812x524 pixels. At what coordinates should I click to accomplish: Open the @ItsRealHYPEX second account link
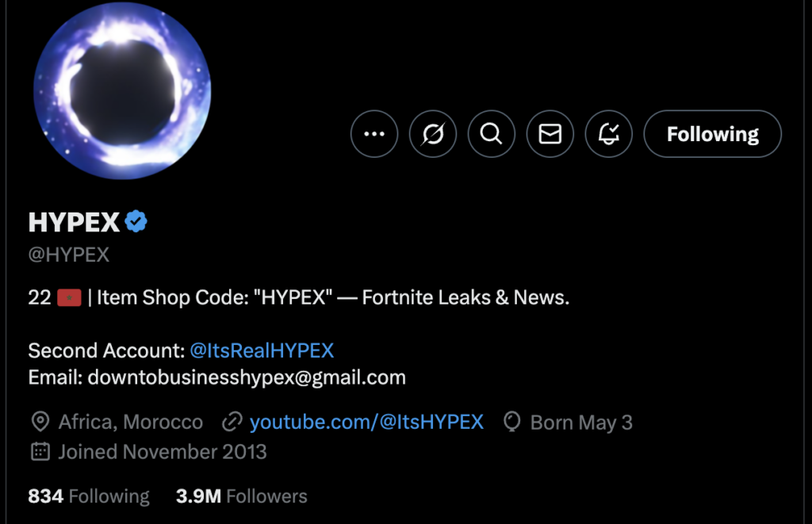click(261, 350)
